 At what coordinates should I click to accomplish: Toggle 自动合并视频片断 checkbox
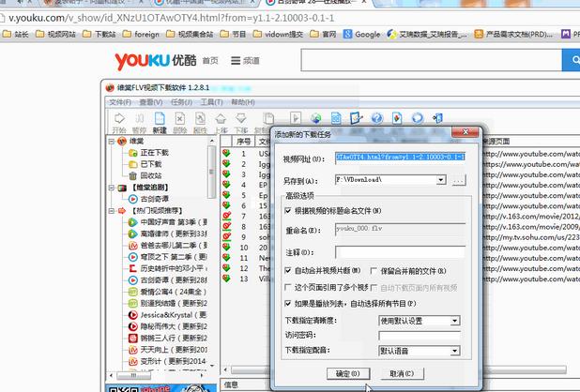(288, 270)
